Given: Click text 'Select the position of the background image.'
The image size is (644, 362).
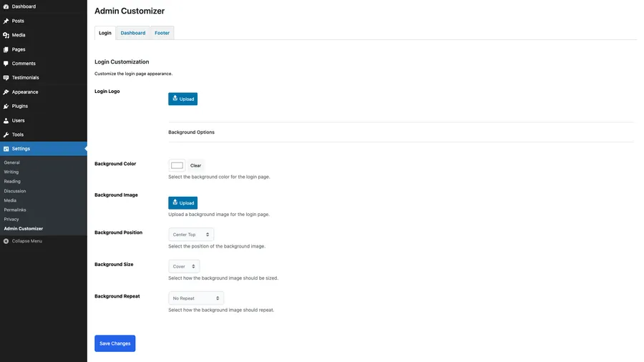Looking at the screenshot, I should [217, 246].
